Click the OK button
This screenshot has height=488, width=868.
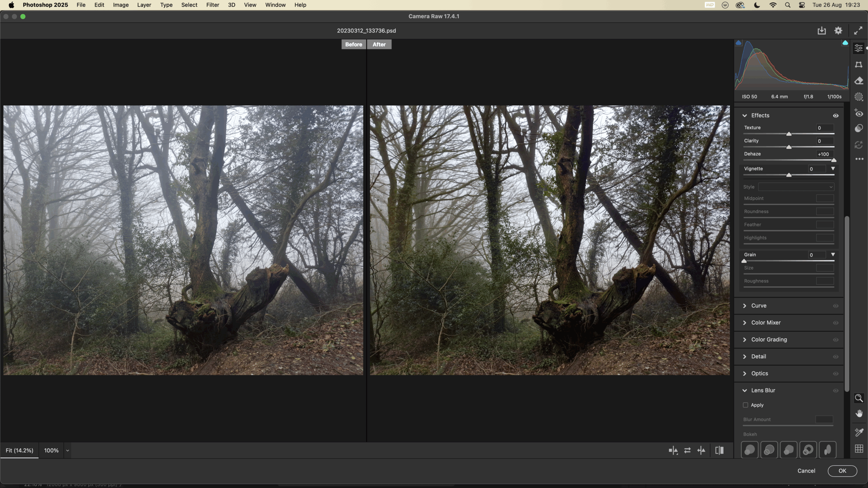pyautogui.click(x=842, y=471)
